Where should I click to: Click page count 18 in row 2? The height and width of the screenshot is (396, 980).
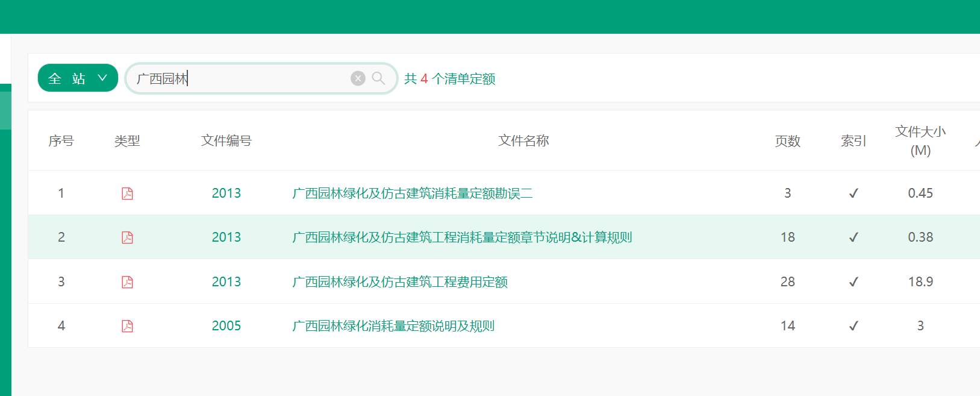788,237
